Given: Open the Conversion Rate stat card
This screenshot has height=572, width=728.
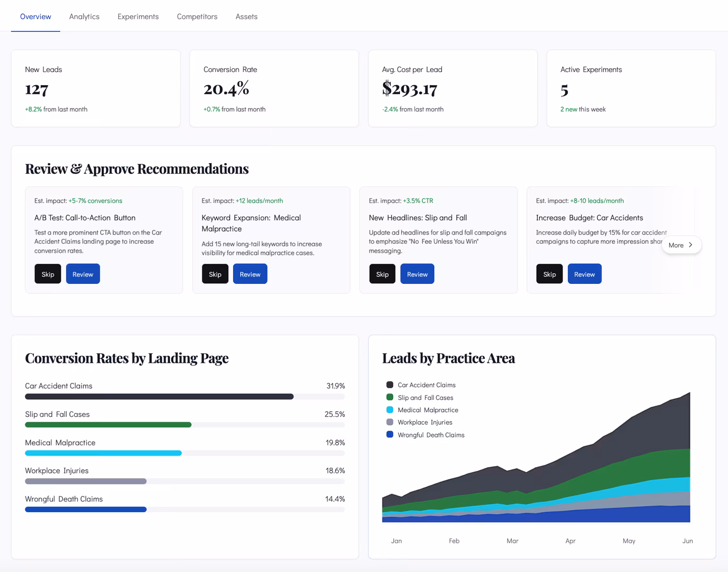Looking at the screenshot, I should [x=274, y=88].
